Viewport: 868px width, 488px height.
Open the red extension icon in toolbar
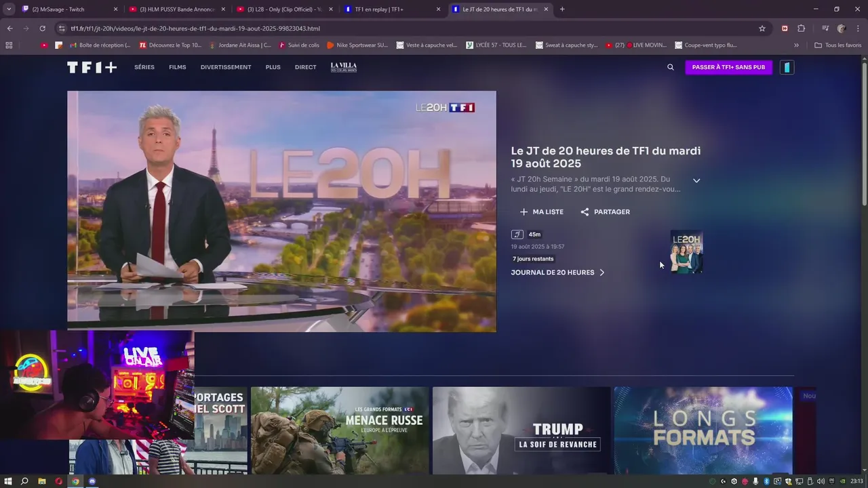(x=785, y=28)
